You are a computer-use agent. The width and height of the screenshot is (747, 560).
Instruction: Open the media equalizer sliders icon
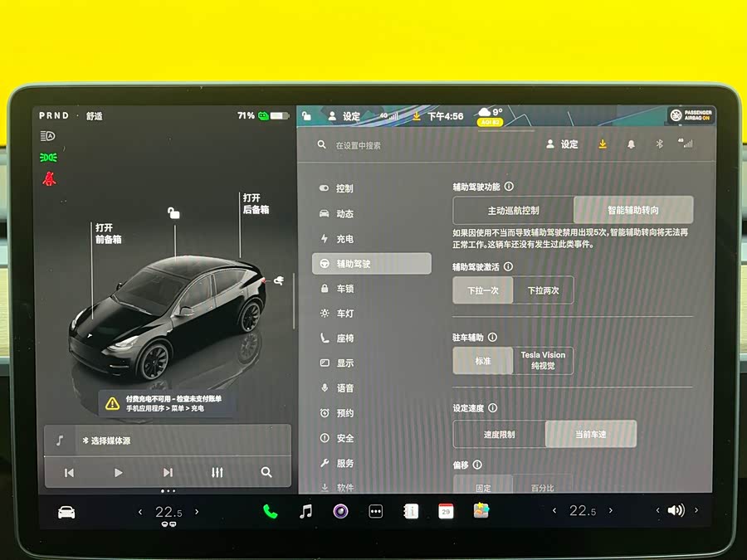pyautogui.click(x=217, y=472)
